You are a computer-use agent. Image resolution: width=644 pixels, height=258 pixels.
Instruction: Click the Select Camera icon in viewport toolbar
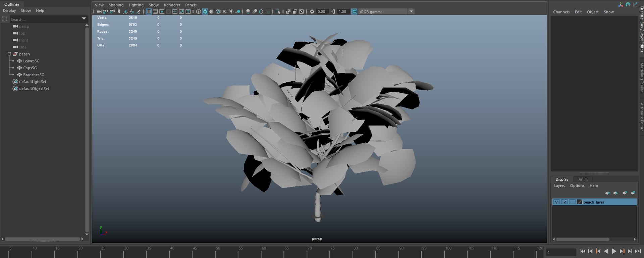99,11
